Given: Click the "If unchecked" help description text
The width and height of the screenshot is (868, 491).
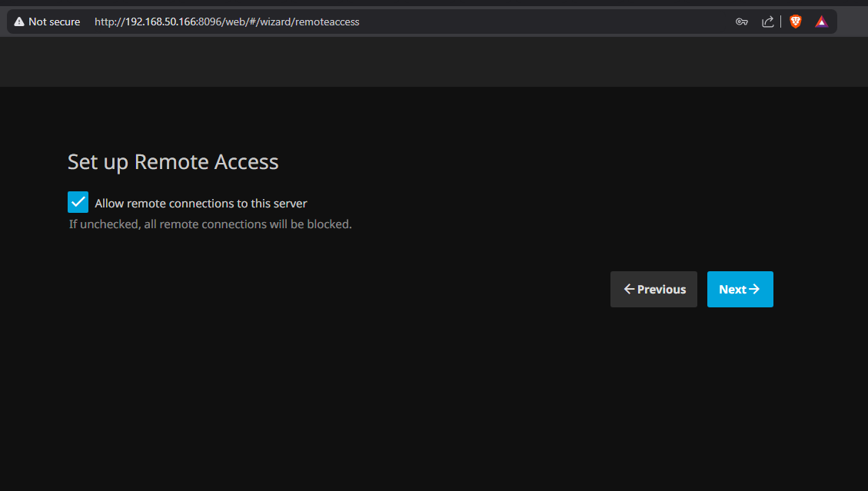Looking at the screenshot, I should pos(211,224).
